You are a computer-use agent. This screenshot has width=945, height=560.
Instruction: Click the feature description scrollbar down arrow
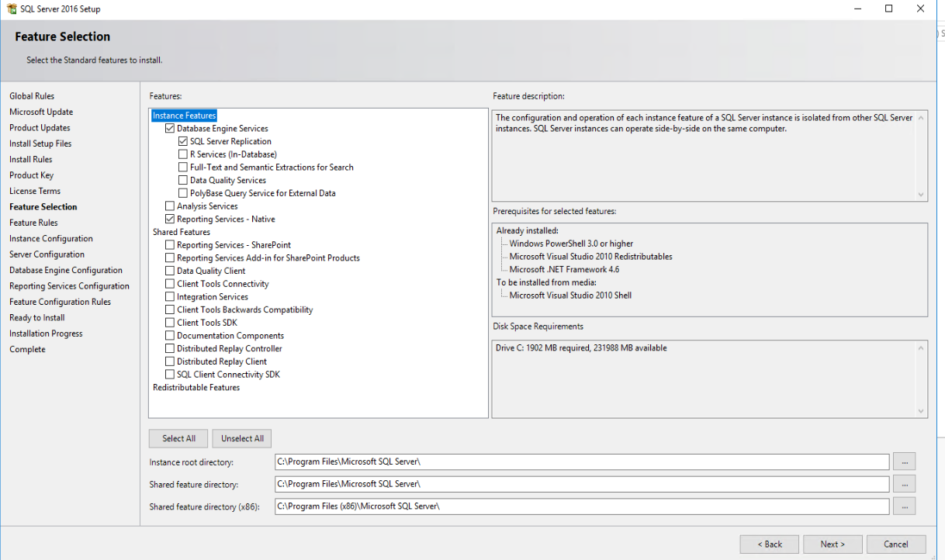pyautogui.click(x=922, y=195)
